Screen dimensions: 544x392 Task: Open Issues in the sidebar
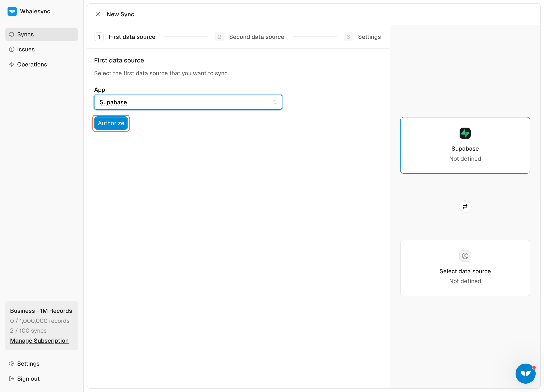[x=41, y=49]
